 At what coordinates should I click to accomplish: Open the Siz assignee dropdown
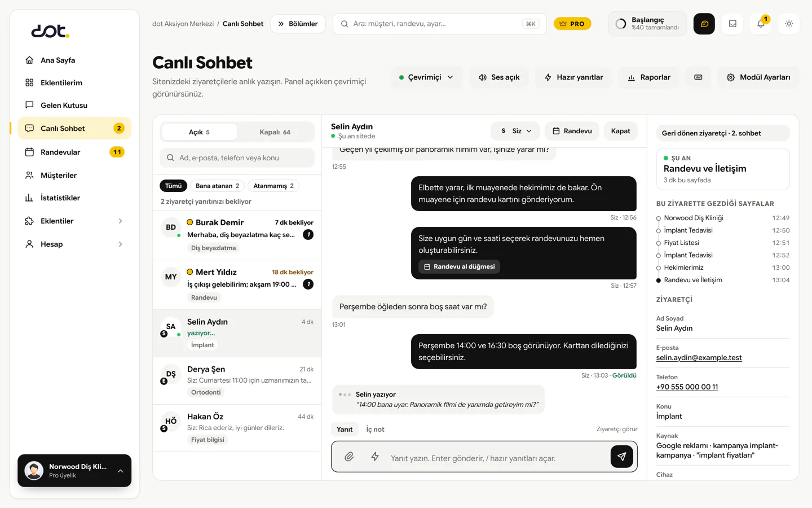[x=516, y=131]
